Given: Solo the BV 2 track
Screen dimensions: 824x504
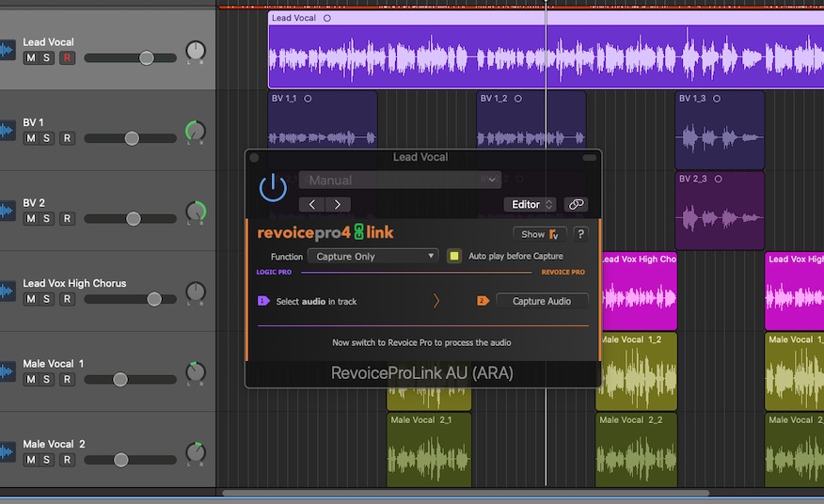Looking at the screenshot, I should 46,219.
